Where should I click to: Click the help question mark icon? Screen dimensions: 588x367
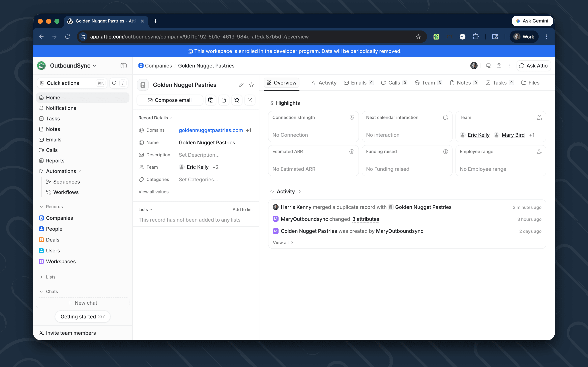point(499,66)
